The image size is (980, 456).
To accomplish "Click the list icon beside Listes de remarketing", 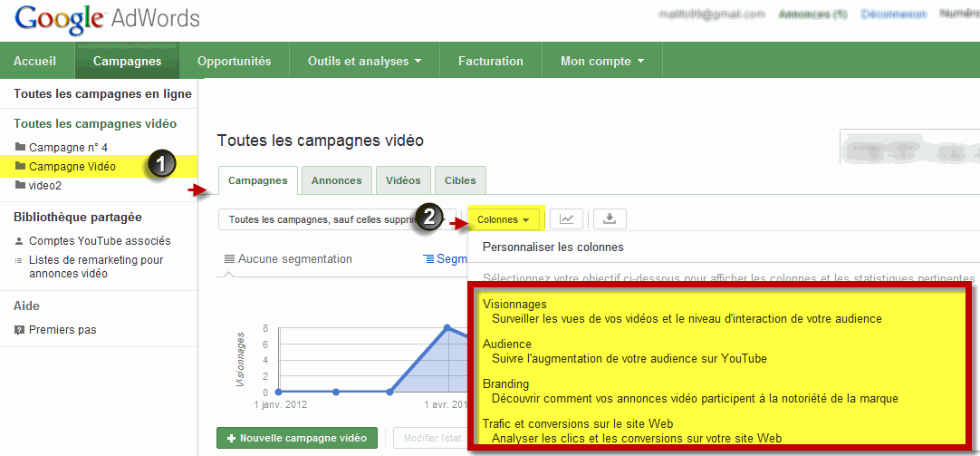I will tap(19, 260).
